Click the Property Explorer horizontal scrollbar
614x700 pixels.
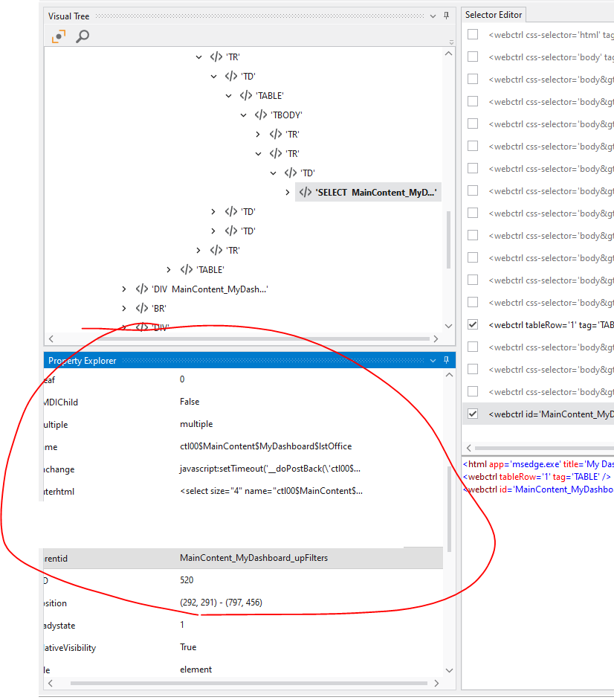[x=245, y=682]
